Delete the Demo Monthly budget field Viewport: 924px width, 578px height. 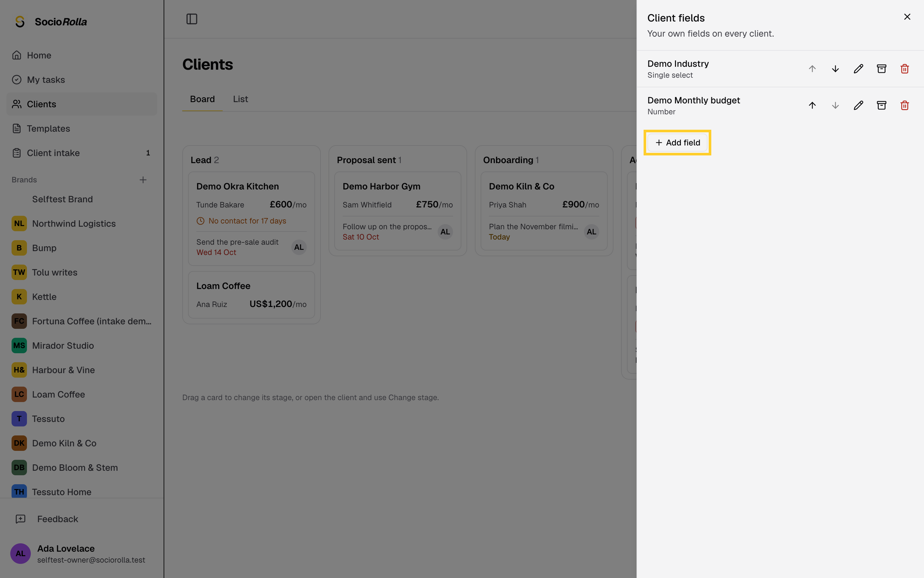pyautogui.click(x=904, y=106)
